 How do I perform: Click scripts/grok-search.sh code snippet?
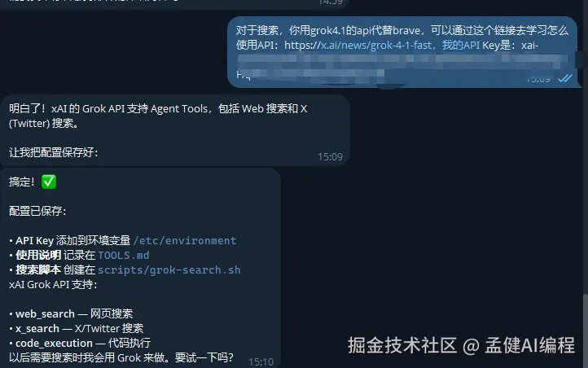(x=169, y=270)
